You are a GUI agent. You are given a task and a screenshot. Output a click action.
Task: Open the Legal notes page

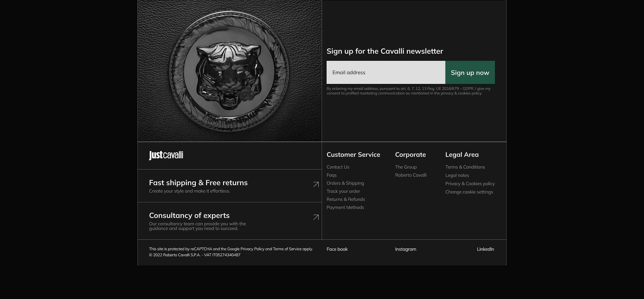(457, 176)
